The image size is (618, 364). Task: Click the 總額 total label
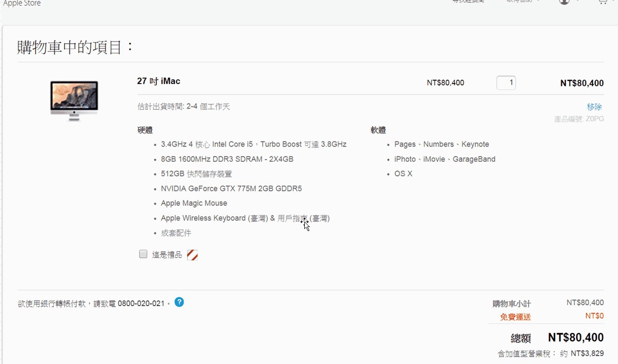point(521,338)
